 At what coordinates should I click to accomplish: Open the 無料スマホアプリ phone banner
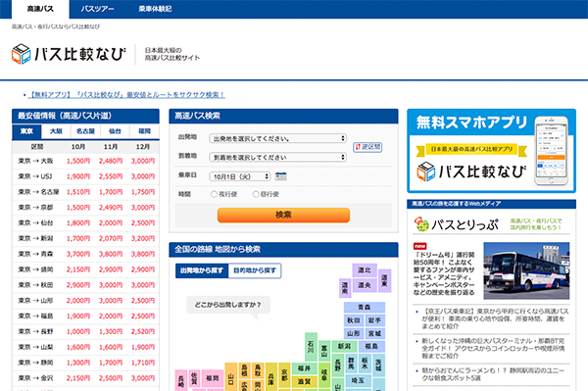[x=491, y=151]
